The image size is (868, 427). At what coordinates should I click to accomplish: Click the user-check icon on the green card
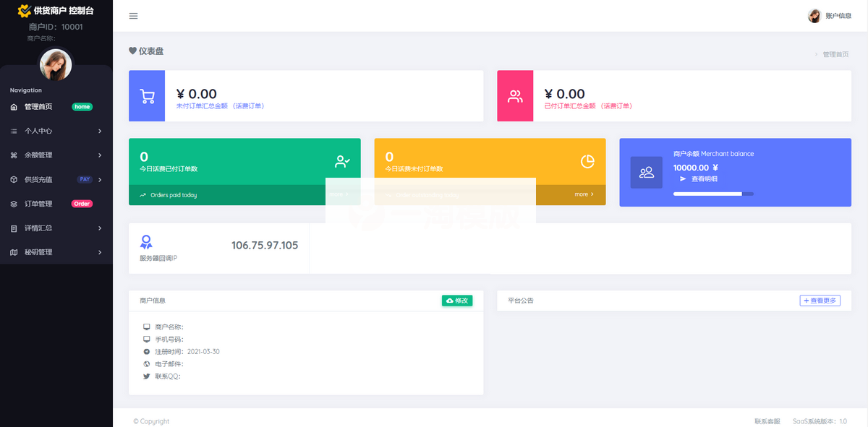(x=342, y=161)
